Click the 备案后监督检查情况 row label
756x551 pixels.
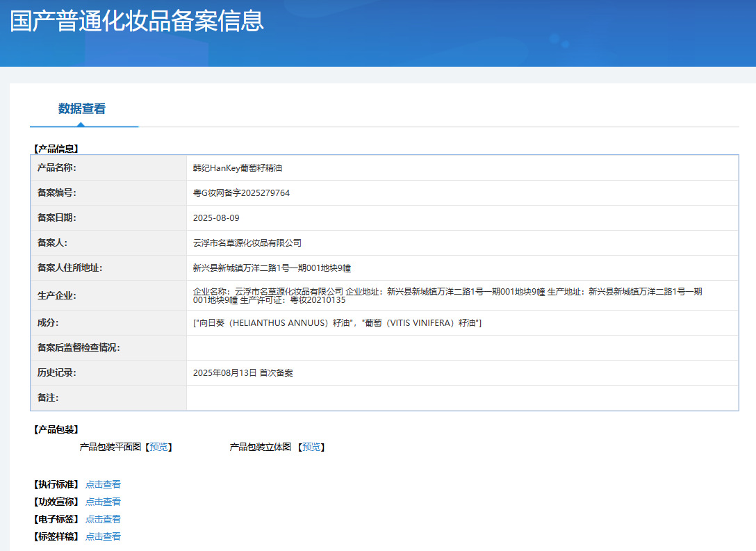click(79, 348)
